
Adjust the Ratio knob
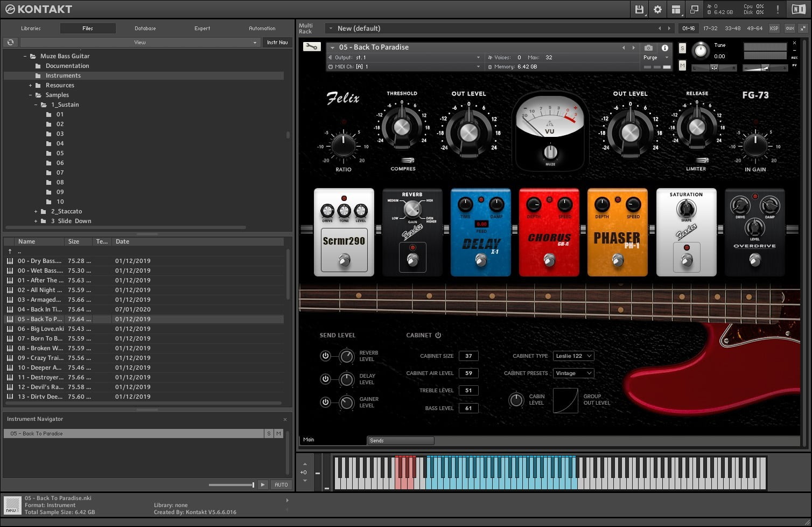[x=344, y=145]
